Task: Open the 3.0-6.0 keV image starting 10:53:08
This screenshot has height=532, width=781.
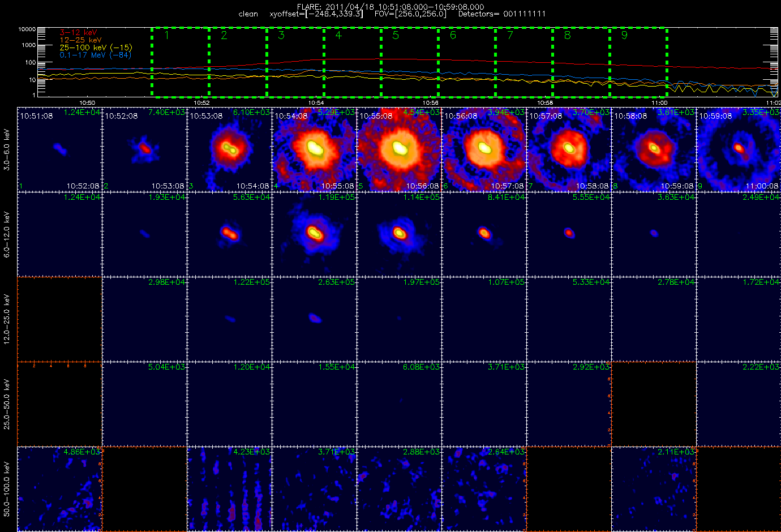Action: 229,149
